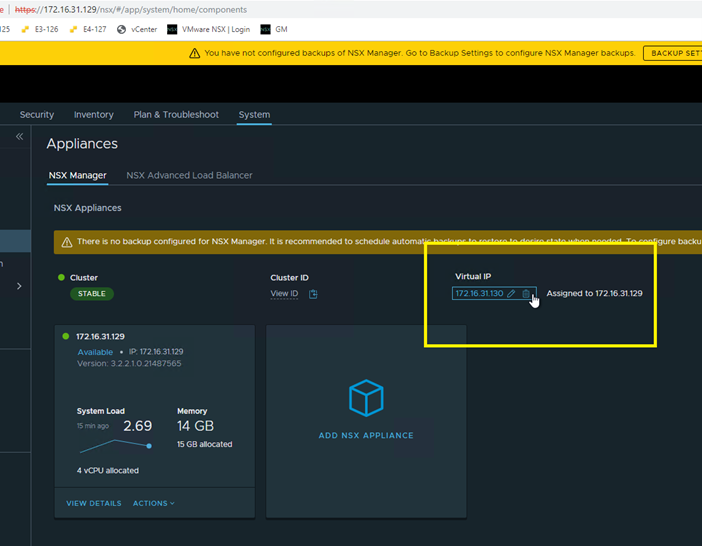Screen dimensions: 702x546
Task: Click the 172.16.31.130 Virtual IP address
Action: [x=479, y=294]
